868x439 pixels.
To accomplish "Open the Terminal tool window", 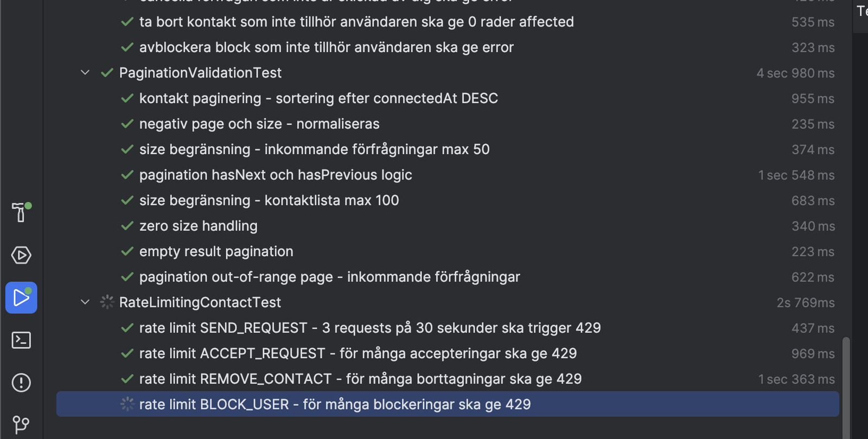I will coord(21,340).
